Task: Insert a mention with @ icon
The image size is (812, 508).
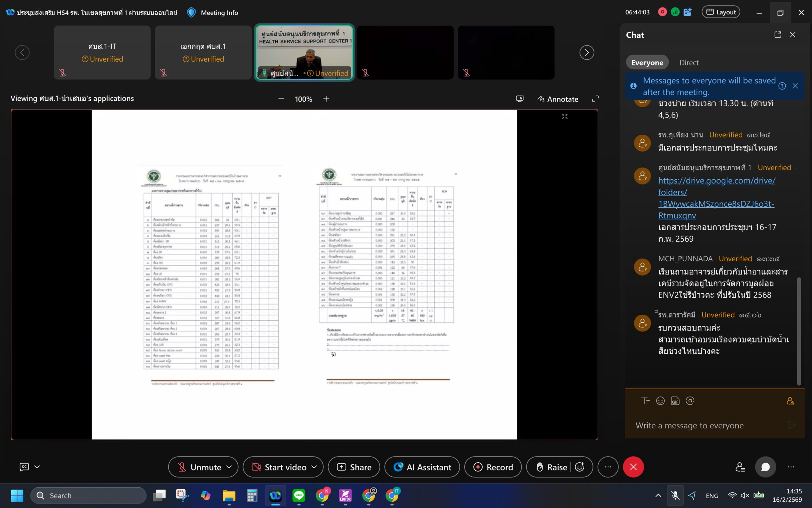Action: click(690, 401)
